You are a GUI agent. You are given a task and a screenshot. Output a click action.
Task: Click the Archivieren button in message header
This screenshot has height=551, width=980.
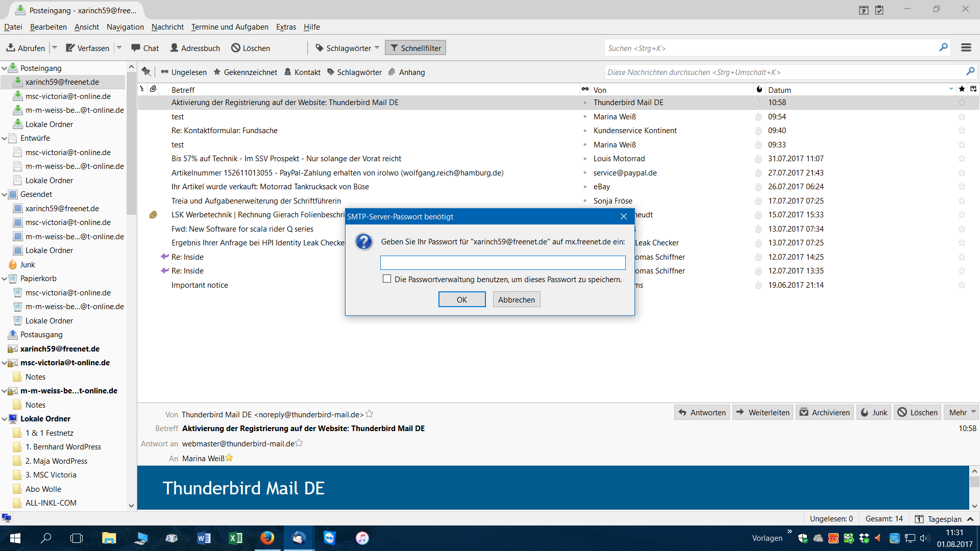coord(824,412)
